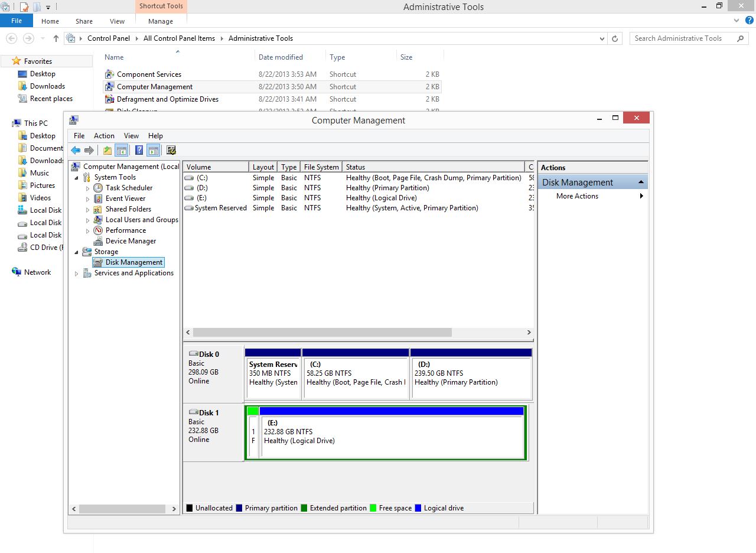Toggle the Show/Hide Action Pane toolbar icon

pyautogui.click(x=153, y=150)
